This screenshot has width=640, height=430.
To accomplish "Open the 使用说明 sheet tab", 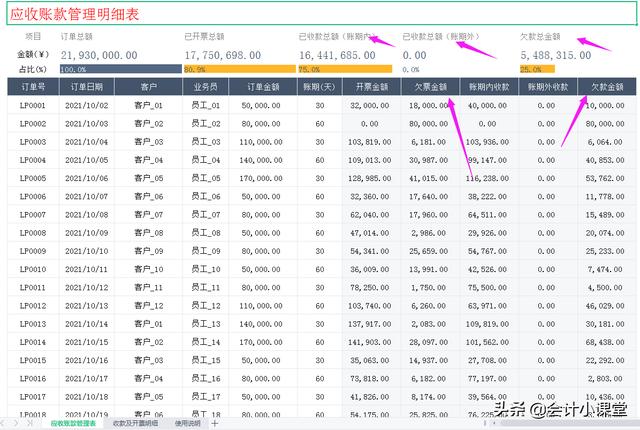I will pyautogui.click(x=187, y=423).
